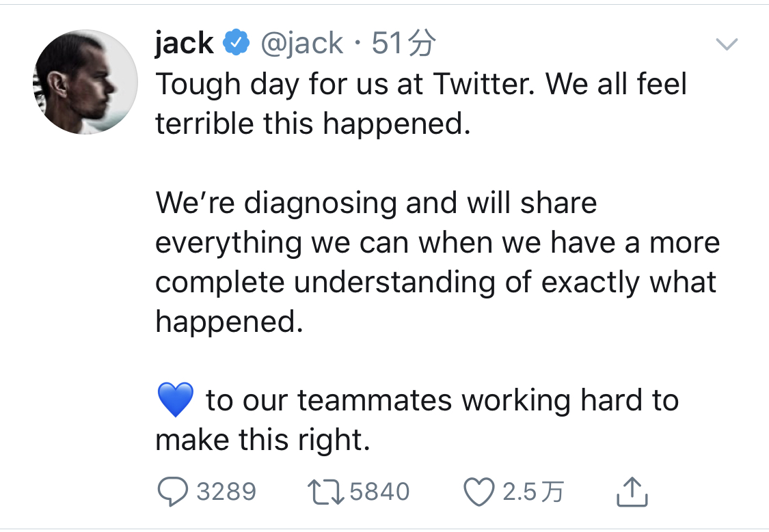
Task: Click the "We're diagnosing and will share" line
Action: (x=376, y=203)
